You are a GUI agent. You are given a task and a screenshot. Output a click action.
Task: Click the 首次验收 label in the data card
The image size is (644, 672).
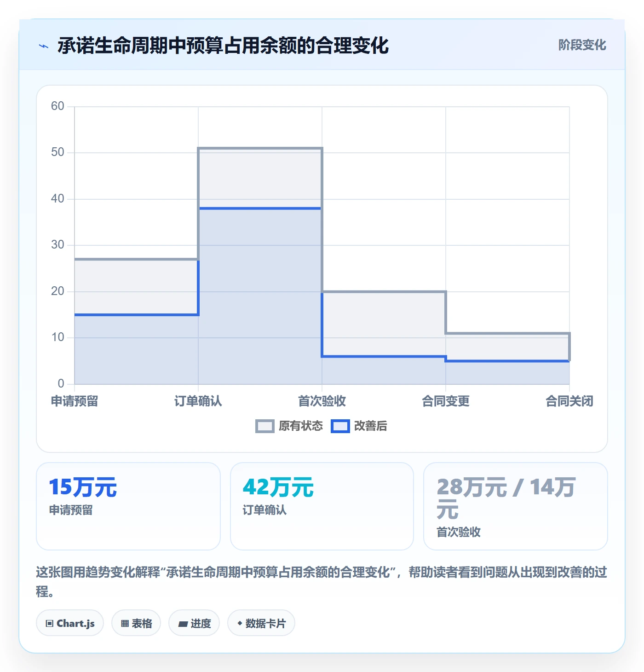pyautogui.click(x=459, y=532)
